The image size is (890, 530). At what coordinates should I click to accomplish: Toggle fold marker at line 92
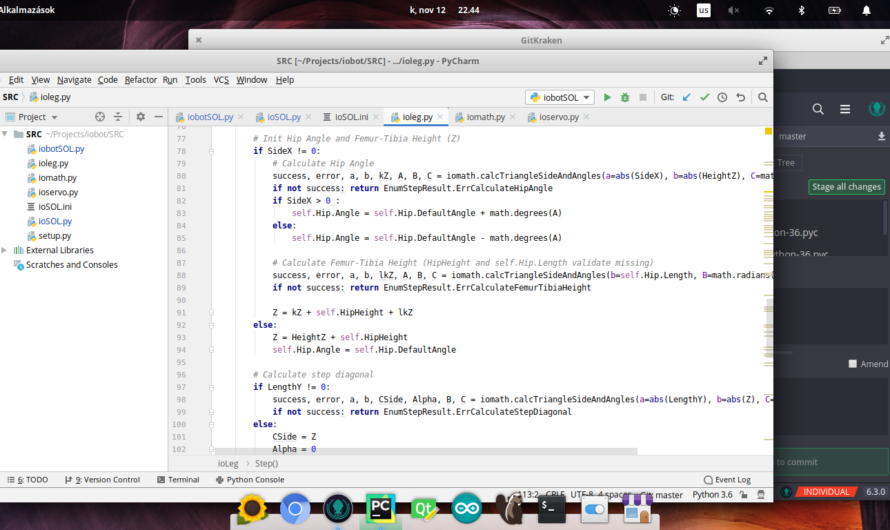(x=211, y=325)
